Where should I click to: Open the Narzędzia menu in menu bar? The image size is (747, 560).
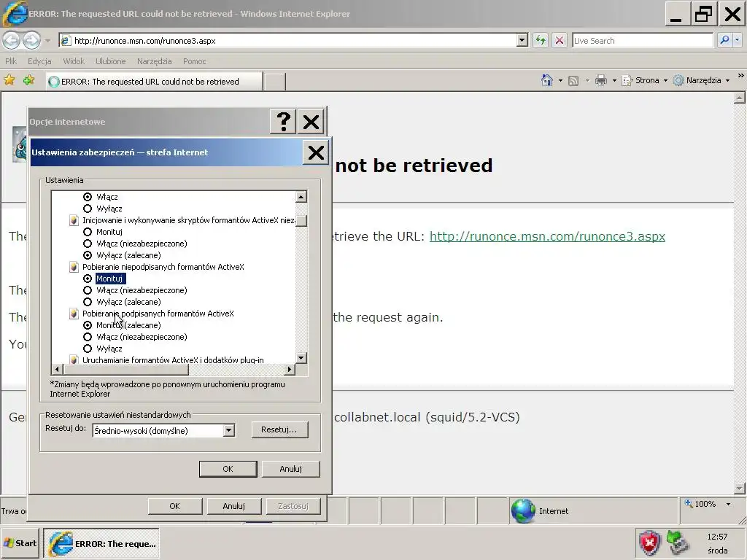point(154,61)
